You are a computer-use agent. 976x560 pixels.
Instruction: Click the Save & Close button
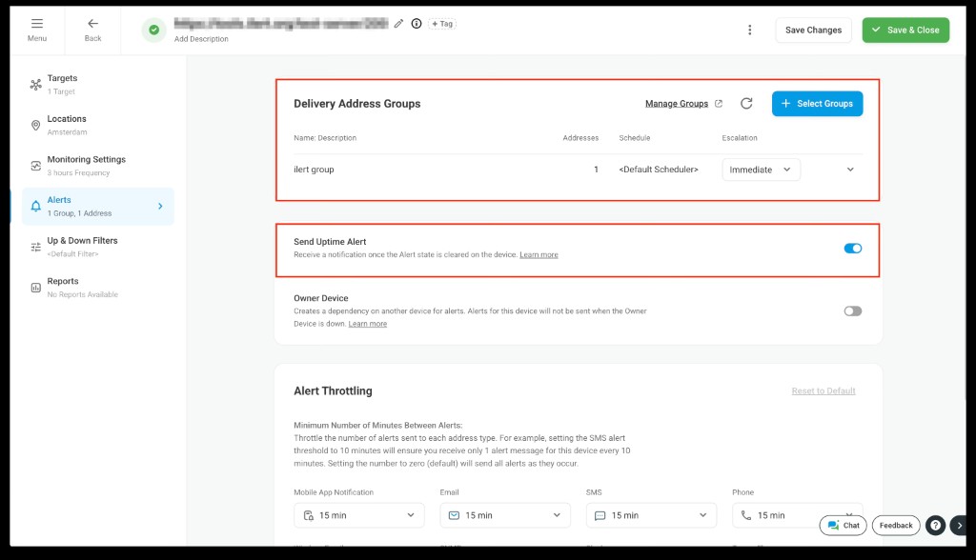pos(905,30)
